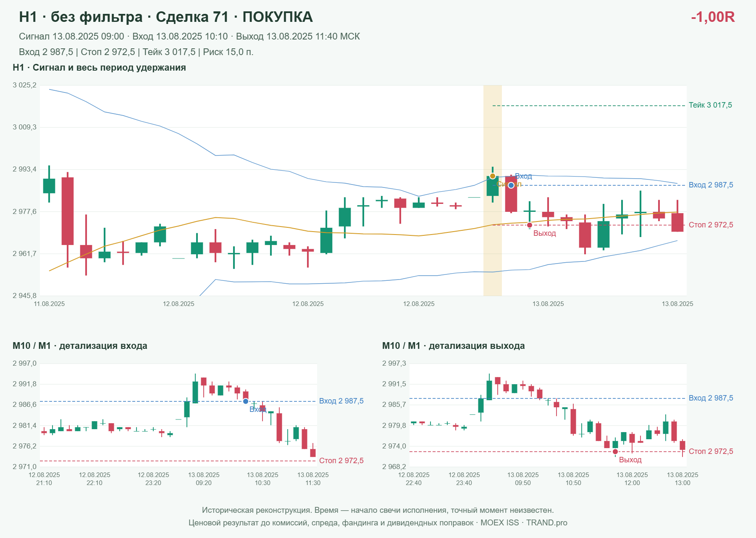The height and width of the screenshot is (538, 756).
Task: Click 'Стоп 2 972,5' label in entry detail chart
Action: point(341,461)
